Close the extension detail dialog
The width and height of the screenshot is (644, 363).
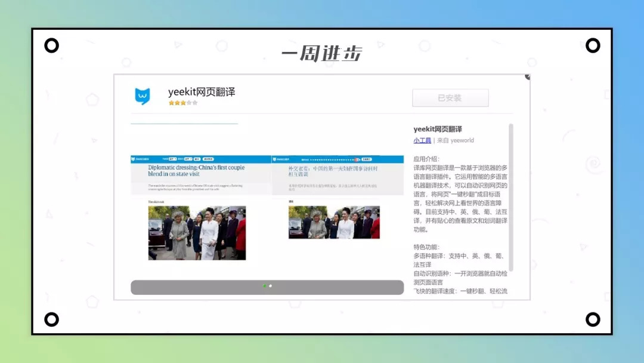coord(527,77)
